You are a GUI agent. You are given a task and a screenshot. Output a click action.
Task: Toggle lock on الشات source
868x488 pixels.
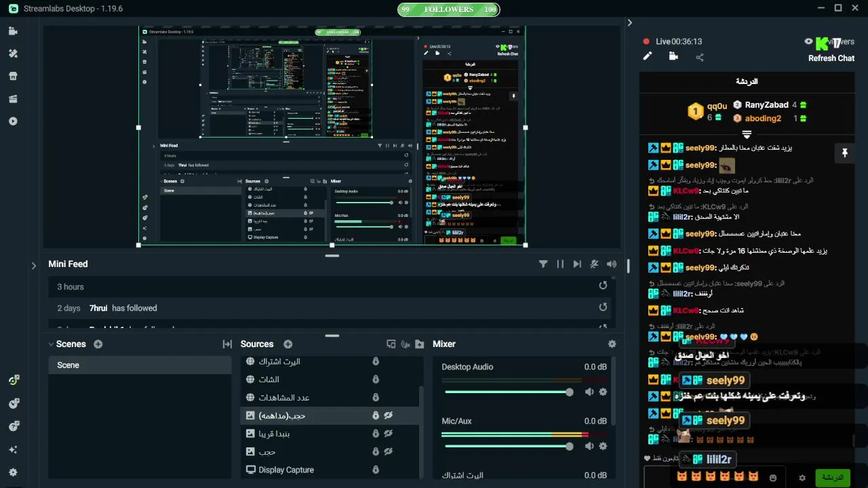376,380
